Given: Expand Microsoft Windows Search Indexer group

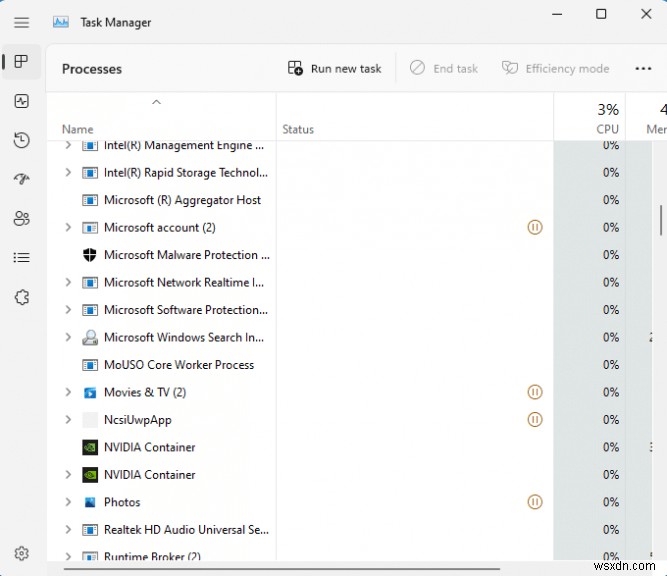Looking at the screenshot, I should (x=68, y=337).
